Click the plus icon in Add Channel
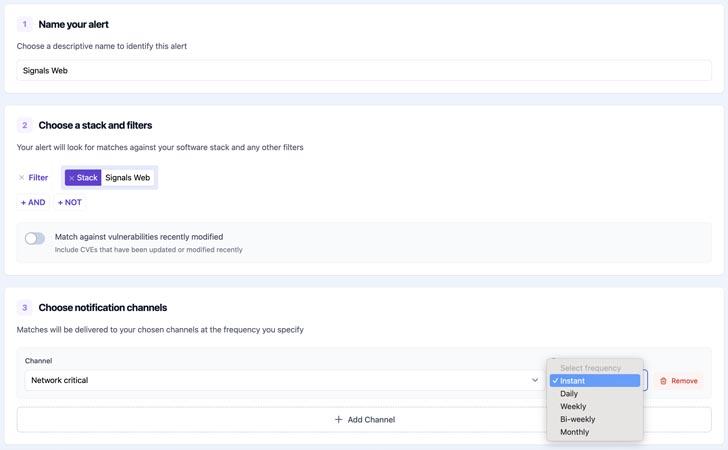 (338, 420)
